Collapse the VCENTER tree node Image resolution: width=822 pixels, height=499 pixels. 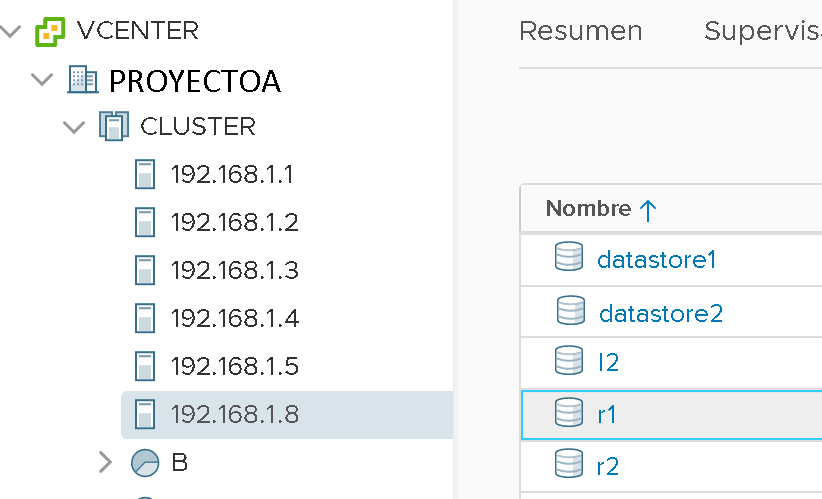coord(10,31)
